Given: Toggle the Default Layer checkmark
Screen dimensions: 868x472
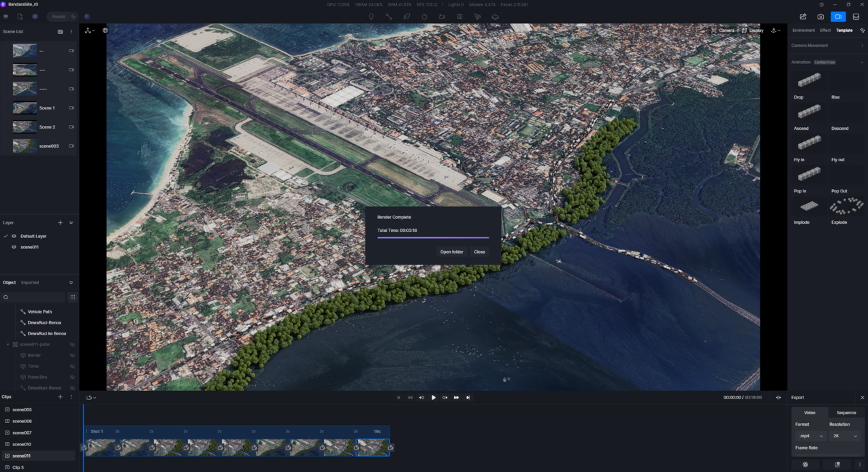Looking at the screenshot, I should click(6, 236).
